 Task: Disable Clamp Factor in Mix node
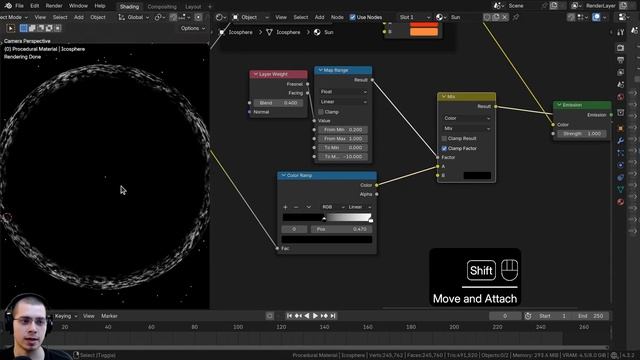tap(444, 149)
